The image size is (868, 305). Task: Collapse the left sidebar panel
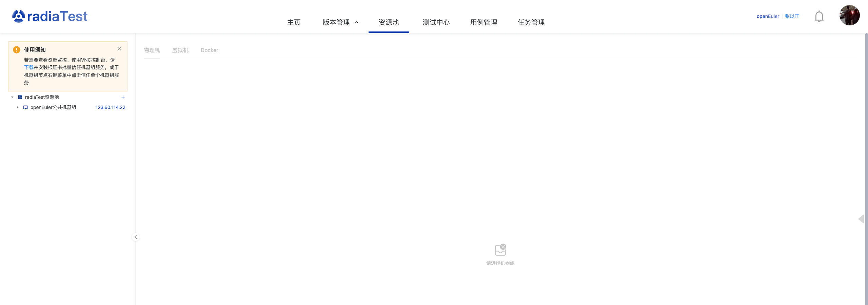click(136, 237)
